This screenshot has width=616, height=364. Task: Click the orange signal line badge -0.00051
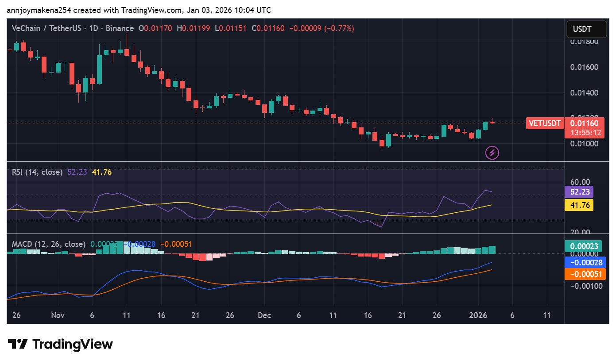[585, 274]
